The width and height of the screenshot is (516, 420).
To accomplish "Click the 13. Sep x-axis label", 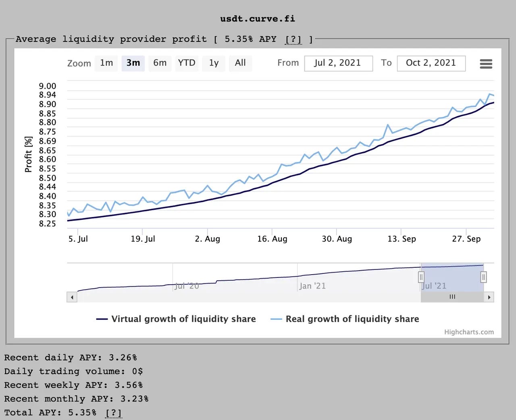I will click(402, 239).
